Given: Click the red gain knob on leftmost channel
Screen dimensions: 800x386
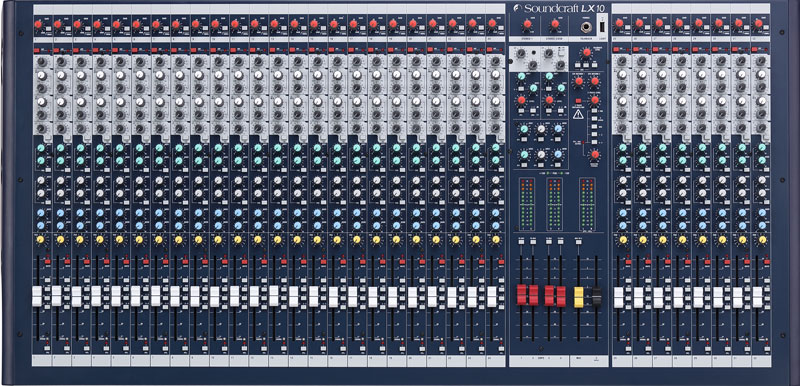Looking at the screenshot, I should coord(38,24).
